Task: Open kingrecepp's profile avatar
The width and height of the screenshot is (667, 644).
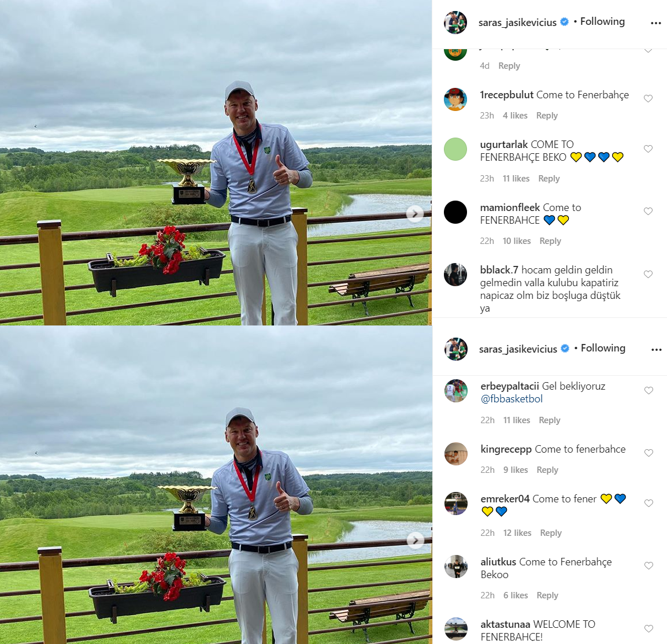Action: [456, 453]
